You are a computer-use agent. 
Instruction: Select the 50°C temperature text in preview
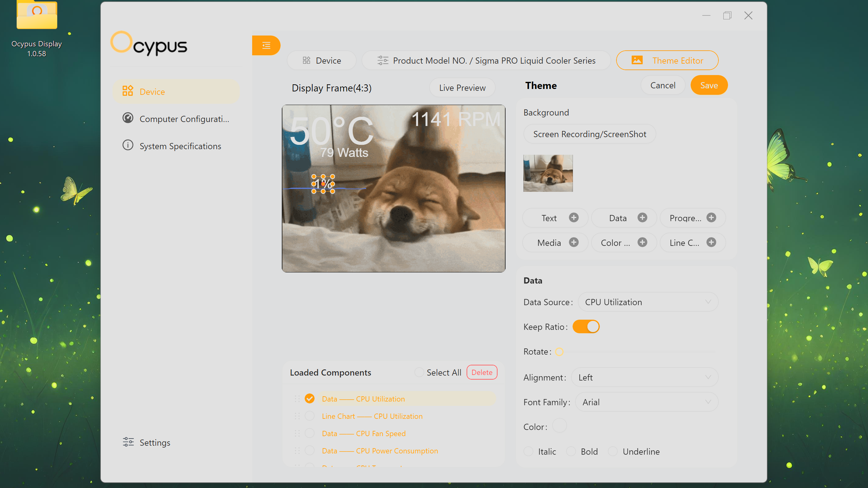click(x=332, y=131)
